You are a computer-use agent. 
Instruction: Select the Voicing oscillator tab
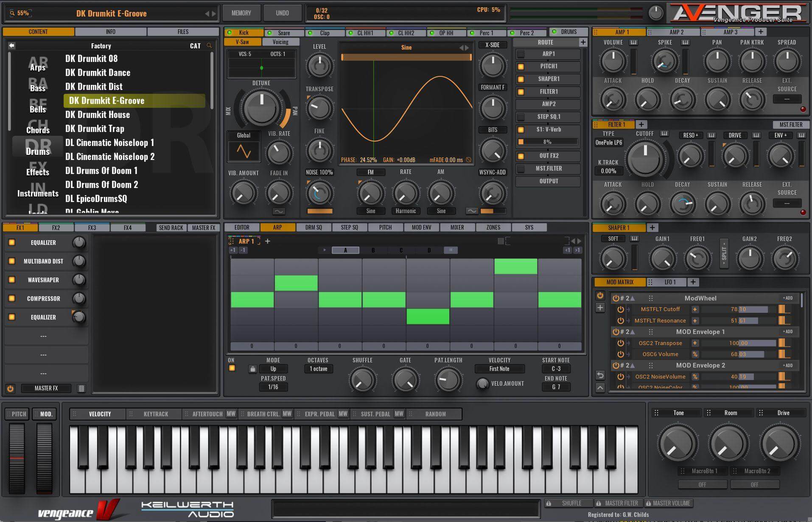[280, 42]
